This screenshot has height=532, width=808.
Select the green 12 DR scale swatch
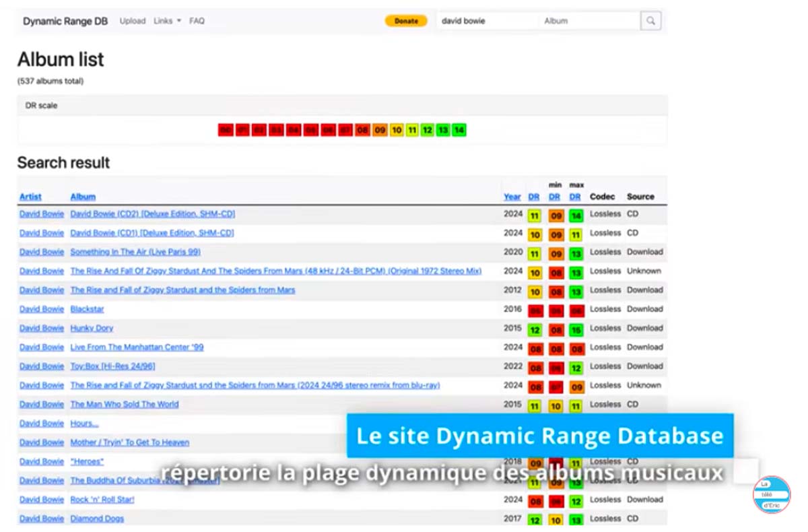427,130
